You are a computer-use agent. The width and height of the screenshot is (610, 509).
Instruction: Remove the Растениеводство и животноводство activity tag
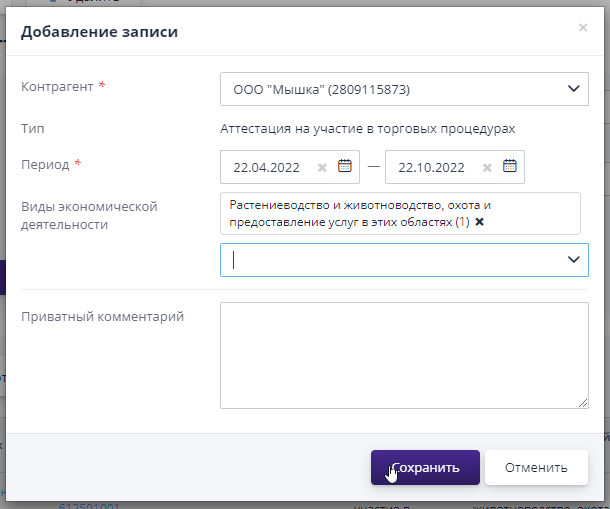479,222
